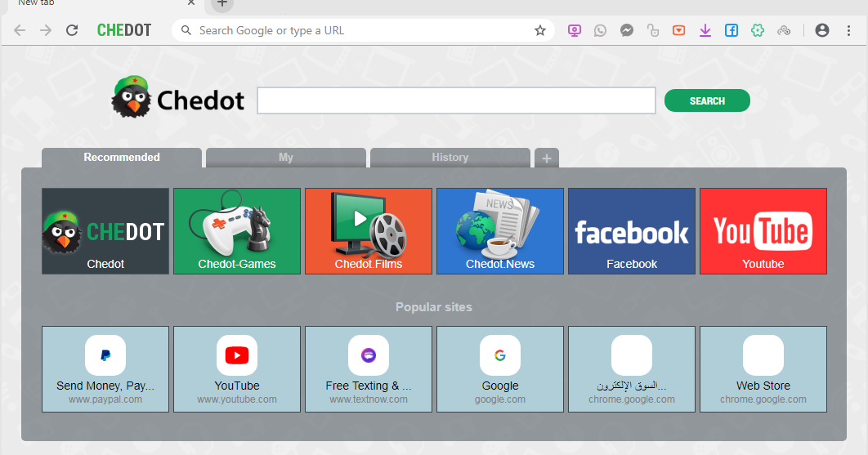The image size is (868, 455).
Task: Open the three-dot browser menu
Action: click(848, 30)
